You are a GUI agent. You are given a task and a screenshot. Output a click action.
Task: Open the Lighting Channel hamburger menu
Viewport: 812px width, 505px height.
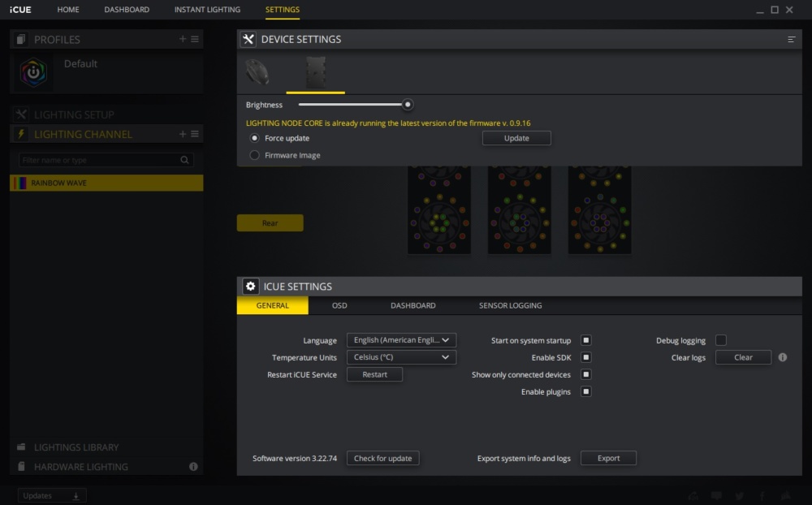(x=195, y=134)
